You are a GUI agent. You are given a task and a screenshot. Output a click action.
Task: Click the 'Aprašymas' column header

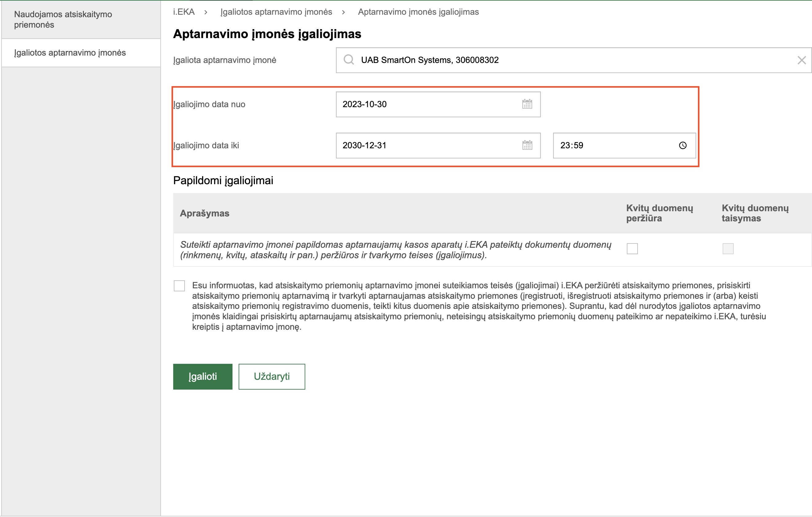point(204,213)
